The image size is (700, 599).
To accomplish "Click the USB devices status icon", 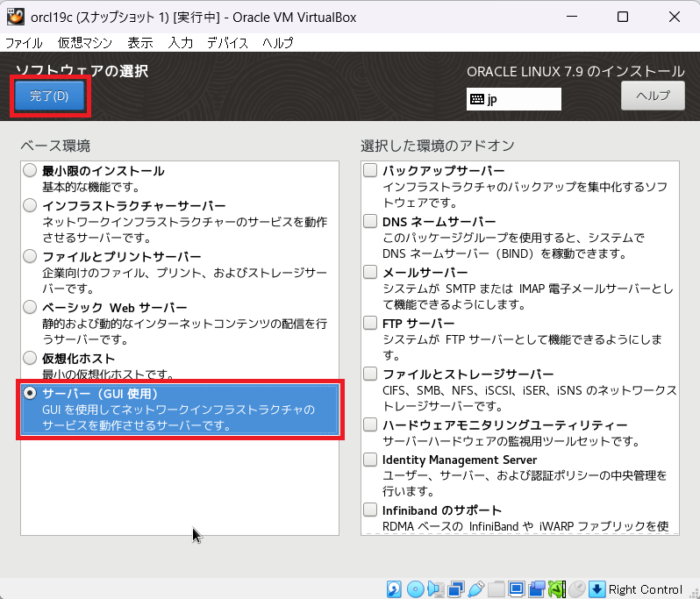I will pos(476,588).
